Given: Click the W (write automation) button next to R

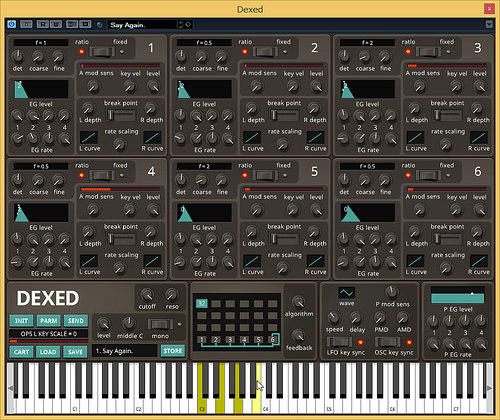Looking at the screenshot, I should click(56, 25).
